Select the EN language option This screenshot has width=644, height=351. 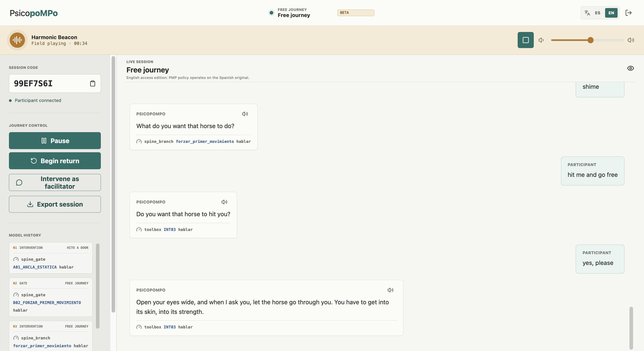click(611, 13)
